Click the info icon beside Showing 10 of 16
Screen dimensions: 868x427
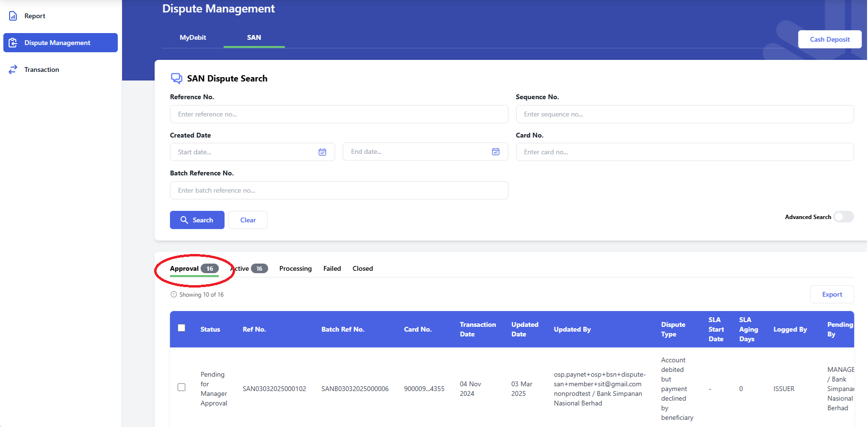(x=174, y=294)
